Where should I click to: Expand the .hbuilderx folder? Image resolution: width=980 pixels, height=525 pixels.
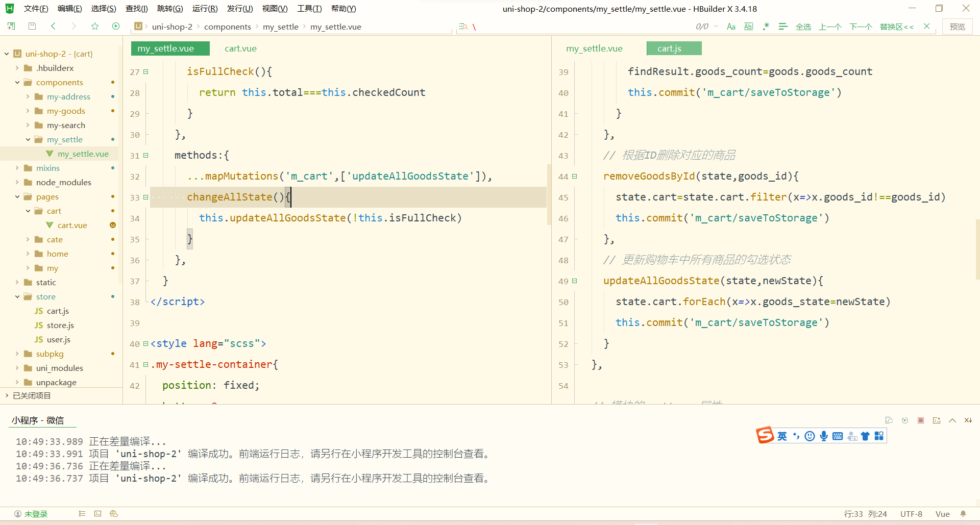[17, 68]
